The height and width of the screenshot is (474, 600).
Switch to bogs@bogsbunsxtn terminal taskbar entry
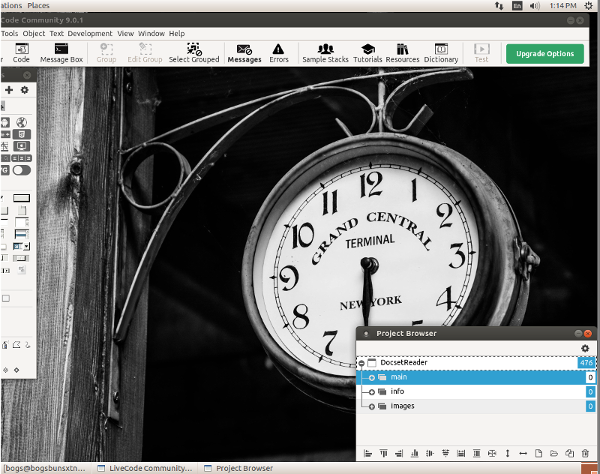coord(45,468)
